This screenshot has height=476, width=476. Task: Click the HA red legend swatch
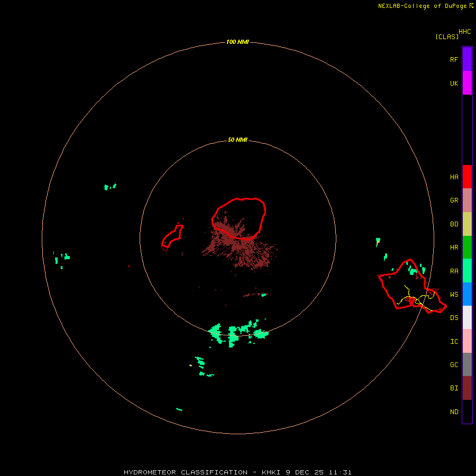[467, 177]
